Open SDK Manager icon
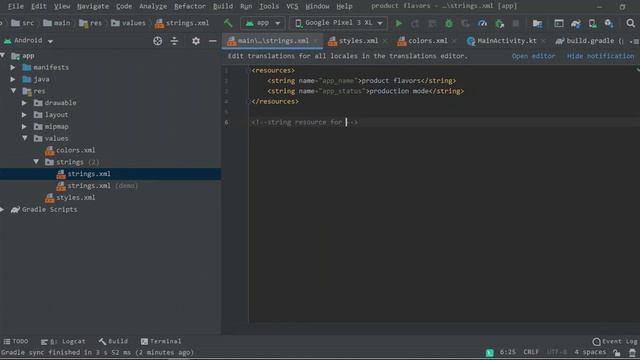640x360 pixels. 609,24
